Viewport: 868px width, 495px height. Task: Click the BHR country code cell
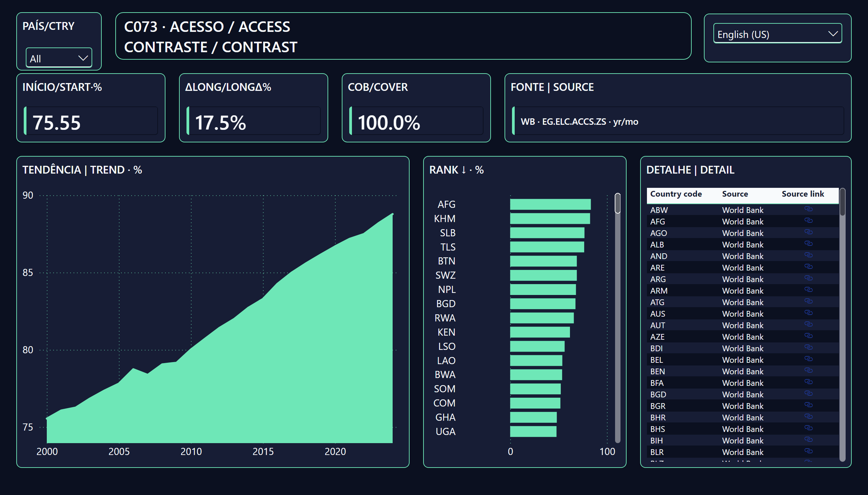(x=658, y=417)
